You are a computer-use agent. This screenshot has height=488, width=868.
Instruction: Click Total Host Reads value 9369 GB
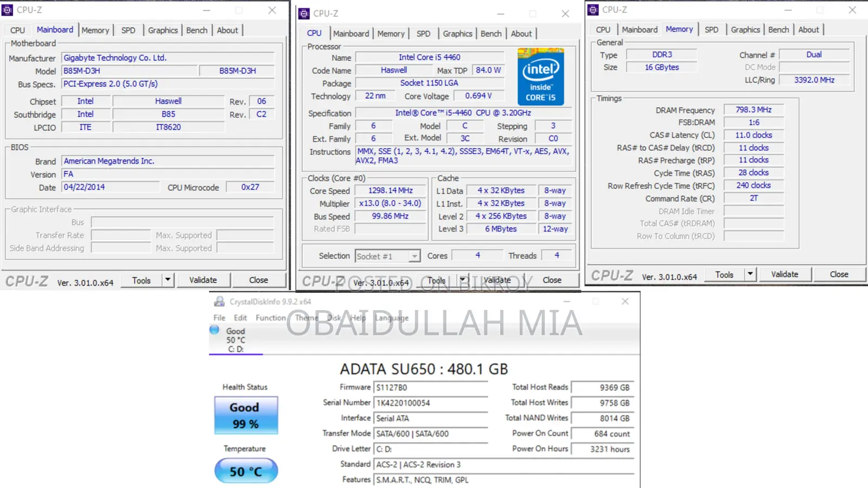602,388
